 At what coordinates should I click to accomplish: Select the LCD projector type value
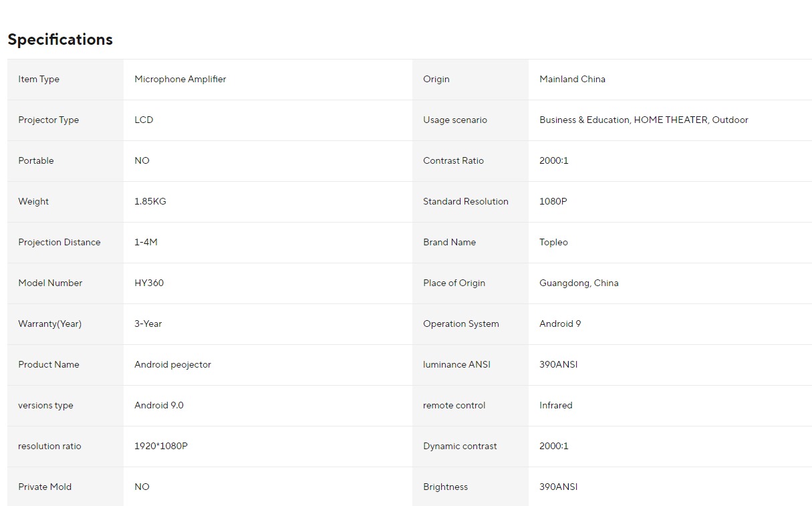144,120
